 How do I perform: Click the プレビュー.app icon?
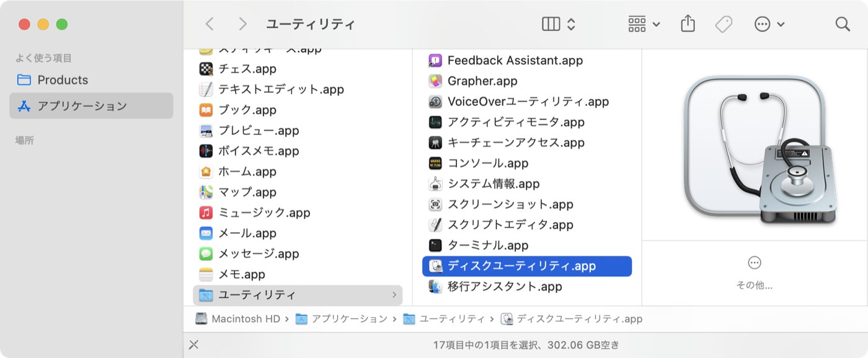(206, 131)
